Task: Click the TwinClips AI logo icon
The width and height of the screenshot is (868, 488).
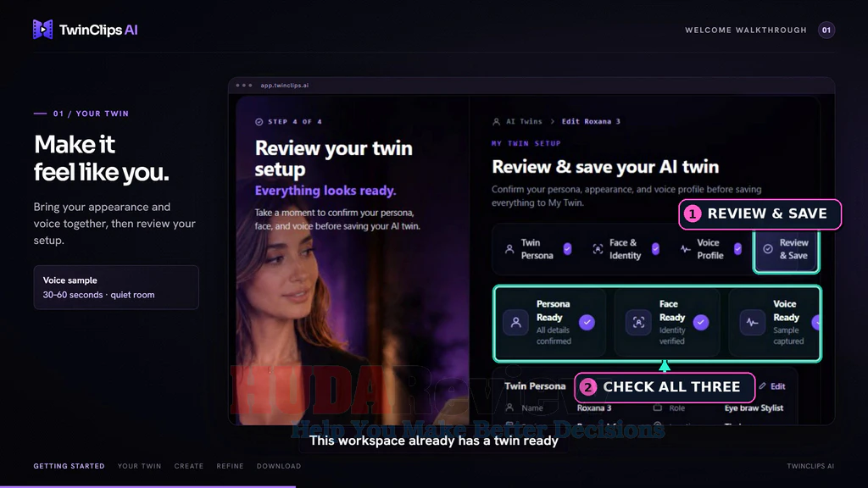Action: tap(42, 30)
